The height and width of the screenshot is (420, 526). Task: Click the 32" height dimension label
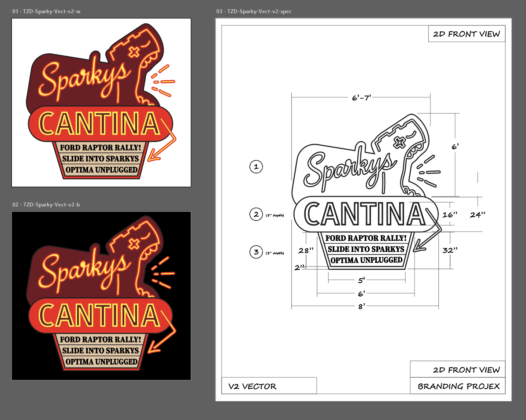450,250
